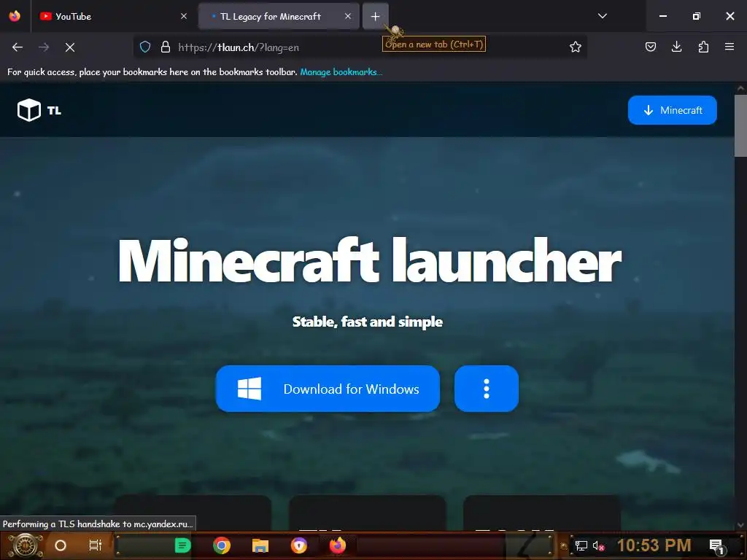747x560 pixels.
Task: Save page to Pocket
Action: point(651,47)
